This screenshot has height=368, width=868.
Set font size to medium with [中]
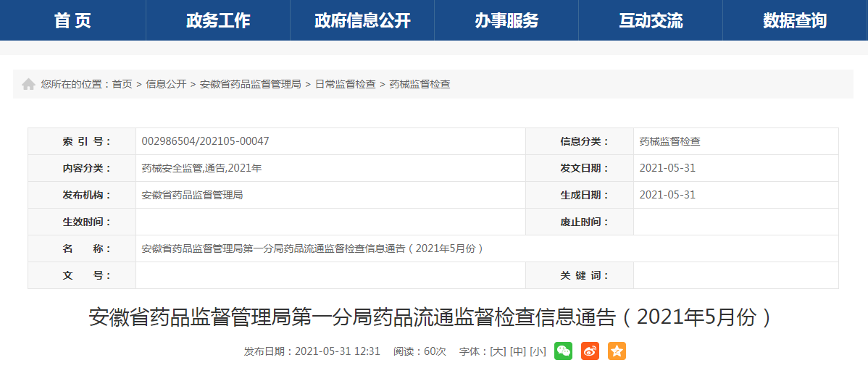click(517, 351)
